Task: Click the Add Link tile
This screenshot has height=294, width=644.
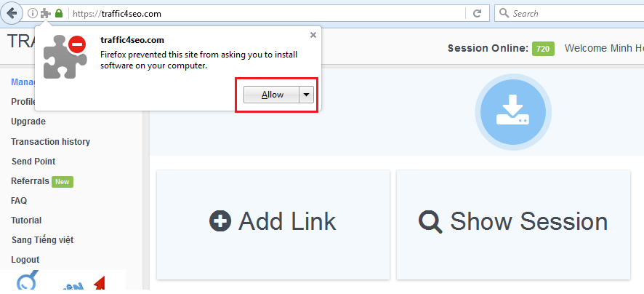Action: click(x=273, y=220)
